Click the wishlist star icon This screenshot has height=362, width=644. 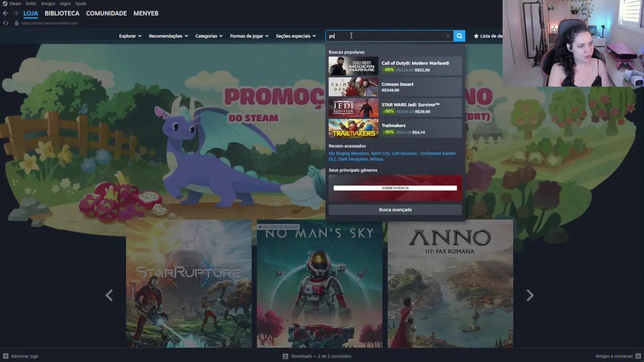pos(476,36)
